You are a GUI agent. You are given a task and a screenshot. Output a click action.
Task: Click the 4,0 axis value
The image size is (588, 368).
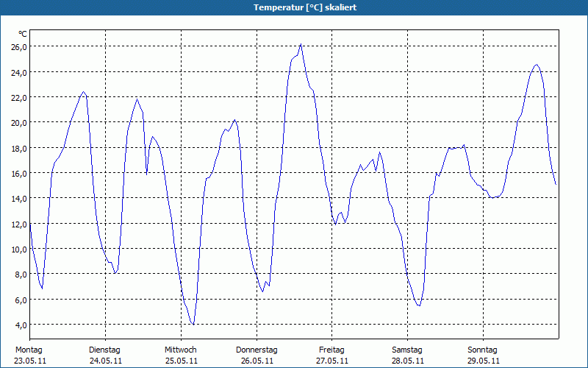tap(21, 325)
